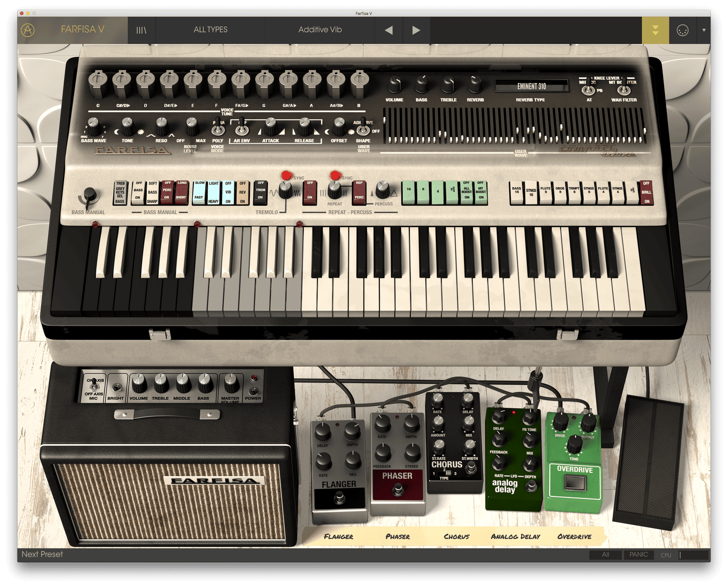
Task: Go to next preset arrow
Action: pos(416,30)
